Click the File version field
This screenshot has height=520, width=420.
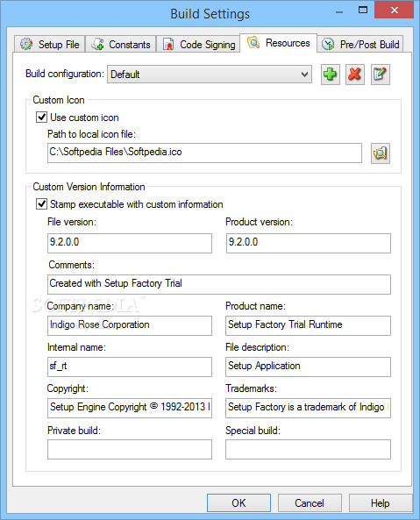(130, 243)
